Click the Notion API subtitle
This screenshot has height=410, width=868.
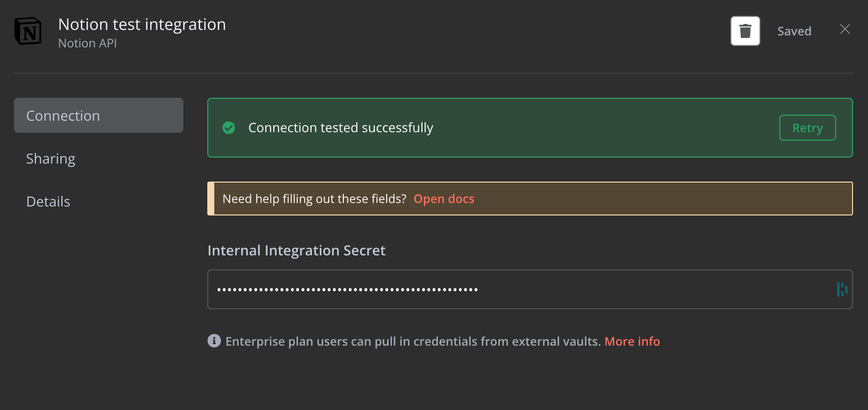[88, 43]
